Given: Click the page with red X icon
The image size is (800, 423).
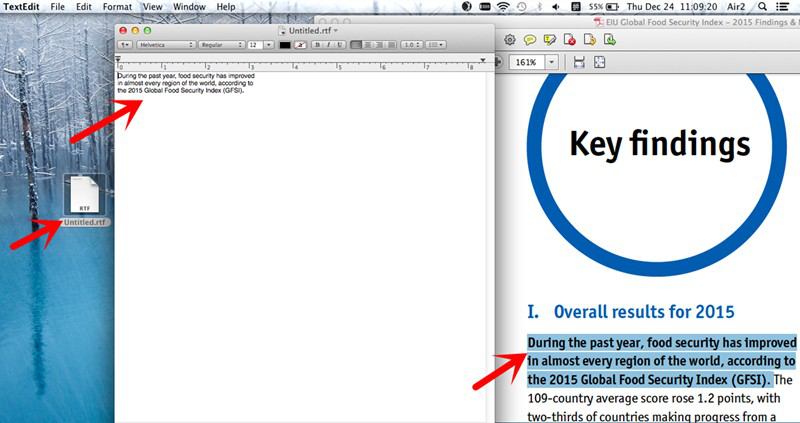Looking at the screenshot, I should (570, 39).
